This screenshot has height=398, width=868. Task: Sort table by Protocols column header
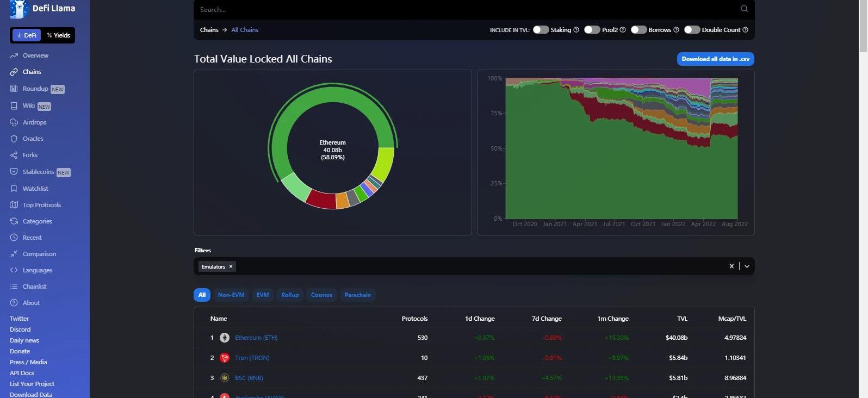(414, 319)
